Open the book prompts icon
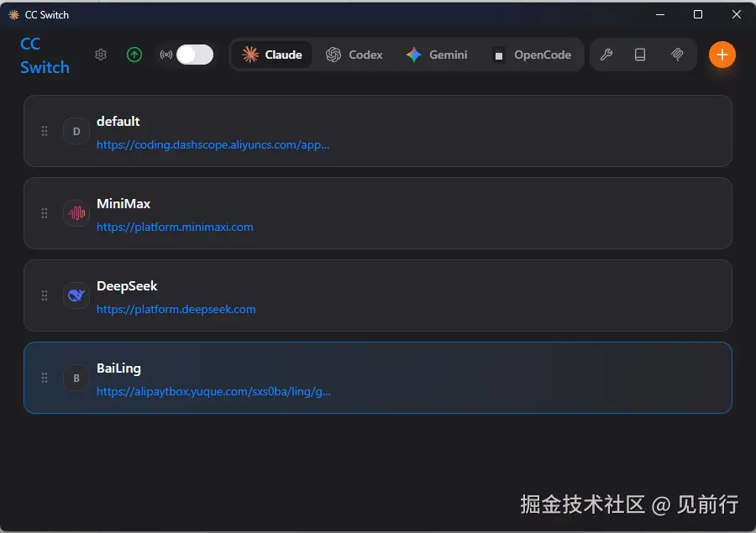 click(x=640, y=55)
